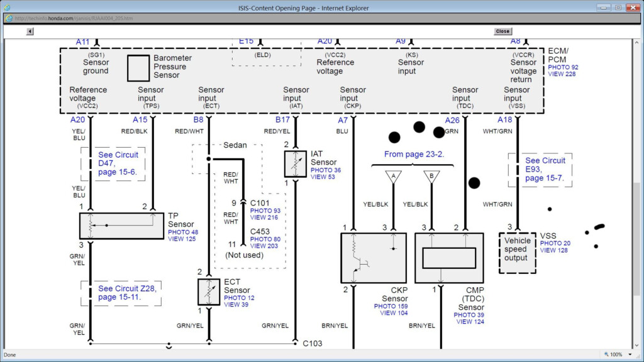Open TP Sensor VIEW 125 link

click(182, 239)
